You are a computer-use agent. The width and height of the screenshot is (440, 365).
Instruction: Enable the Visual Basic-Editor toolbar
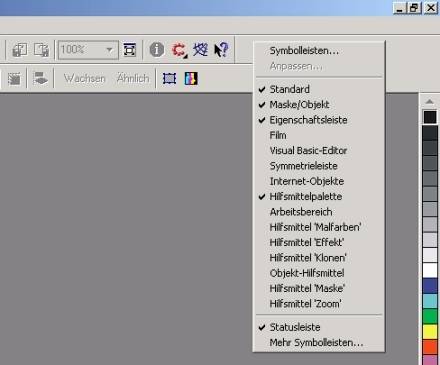pos(319,151)
